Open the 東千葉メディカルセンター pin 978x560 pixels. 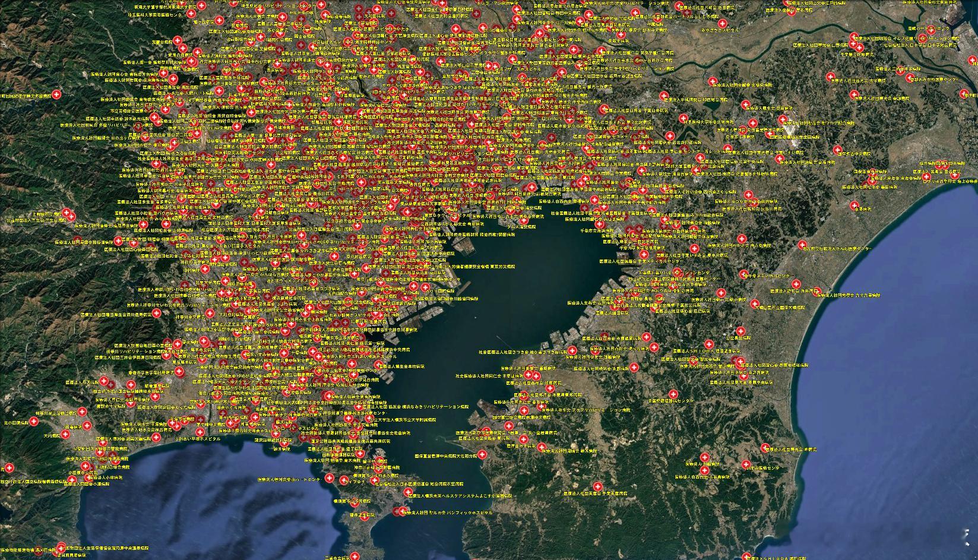coord(744,274)
